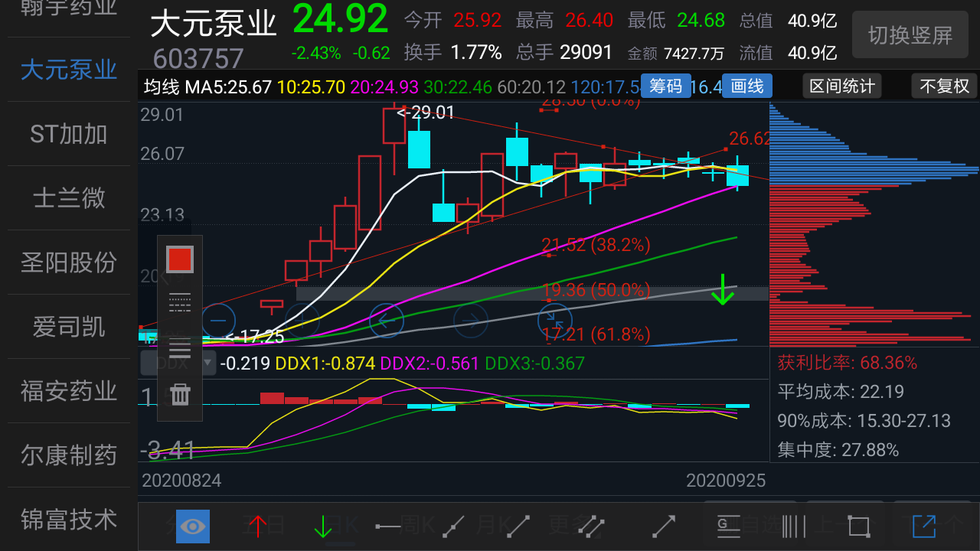This screenshot has height=551, width=980.
Task: Select the green down-arrow marker tool
Action: pos(323,527)
